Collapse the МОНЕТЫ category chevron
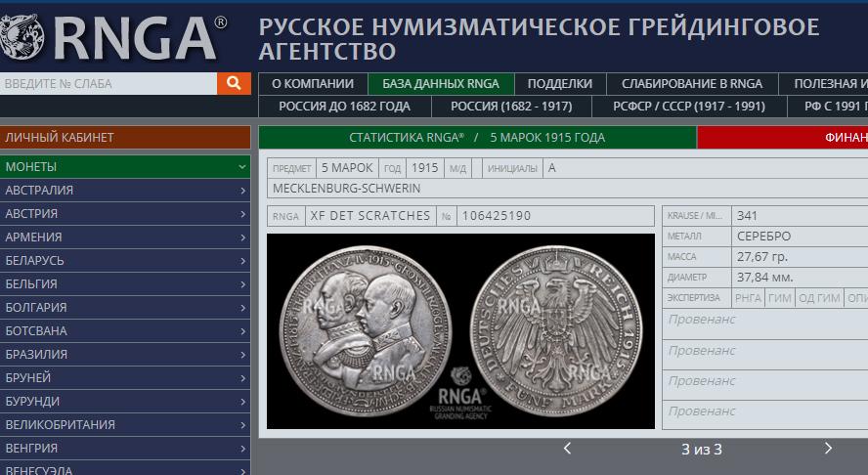The image size is (868, 475). point(241,166)
